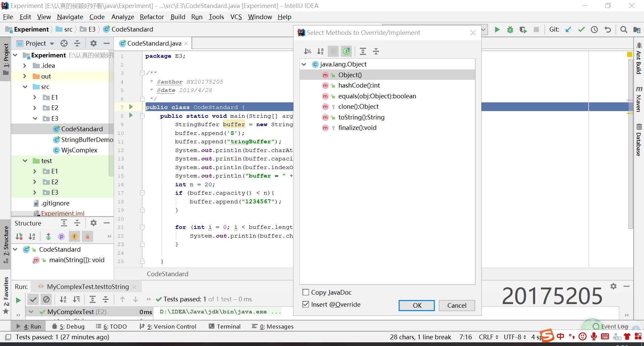Click sort alphabetically icon in Run panel

click(x=63, y=299)
